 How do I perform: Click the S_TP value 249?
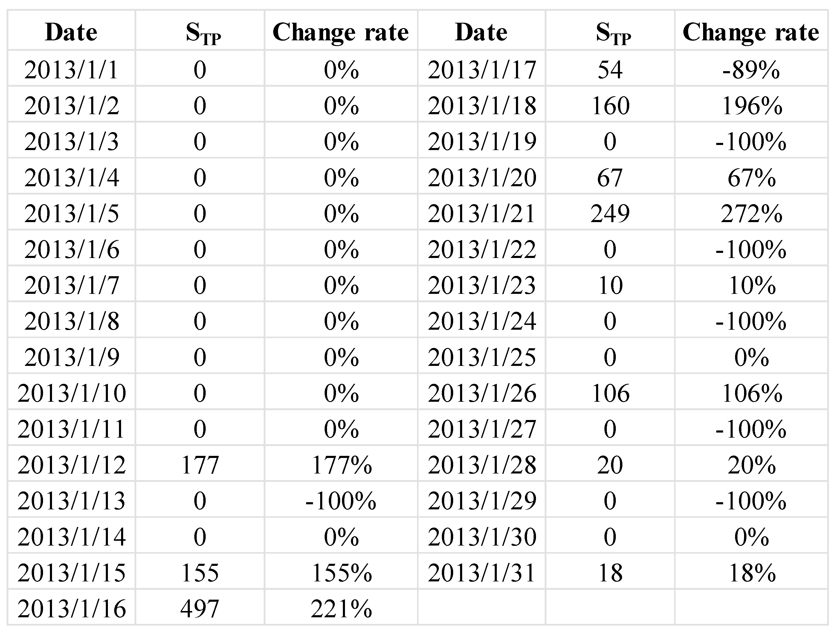(610, 213)
